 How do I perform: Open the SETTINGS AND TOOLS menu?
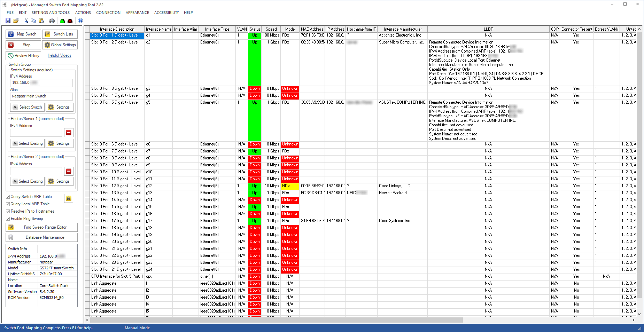51,13
